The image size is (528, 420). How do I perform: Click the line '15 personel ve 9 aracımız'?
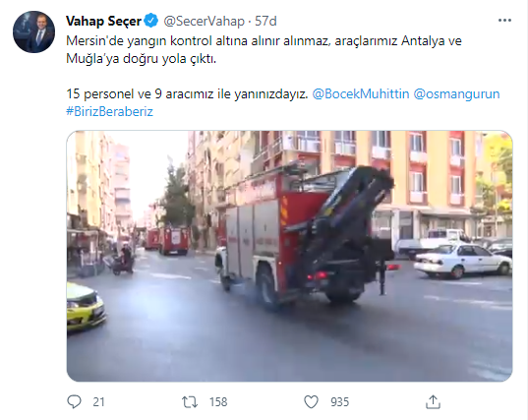point(187,93)
